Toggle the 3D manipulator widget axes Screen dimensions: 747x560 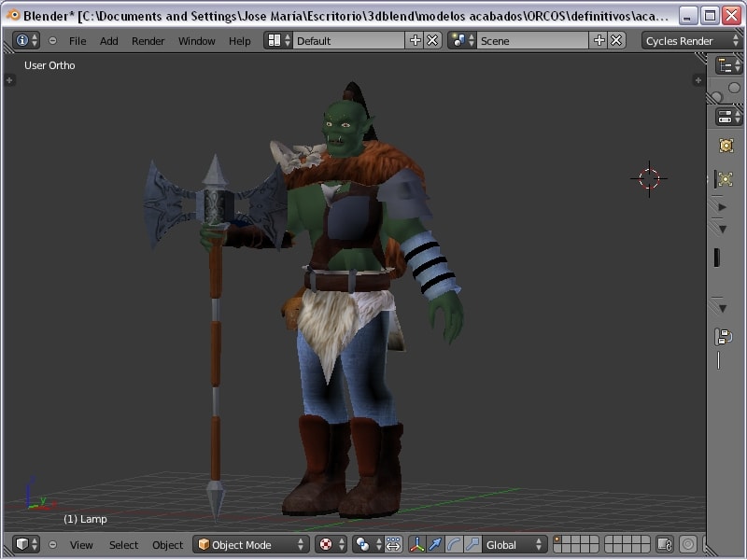pyautogui.click(x=416, y=544)
